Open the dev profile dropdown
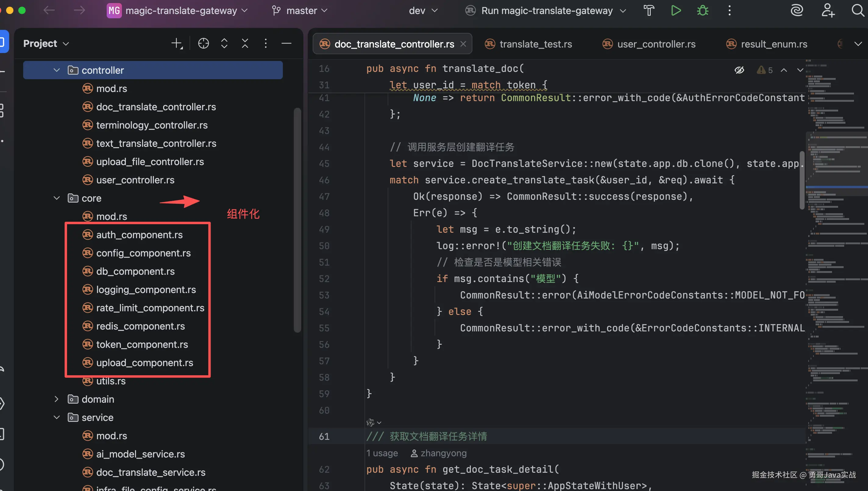This screenshot has width=868, height=491. (x=423, y=10)
